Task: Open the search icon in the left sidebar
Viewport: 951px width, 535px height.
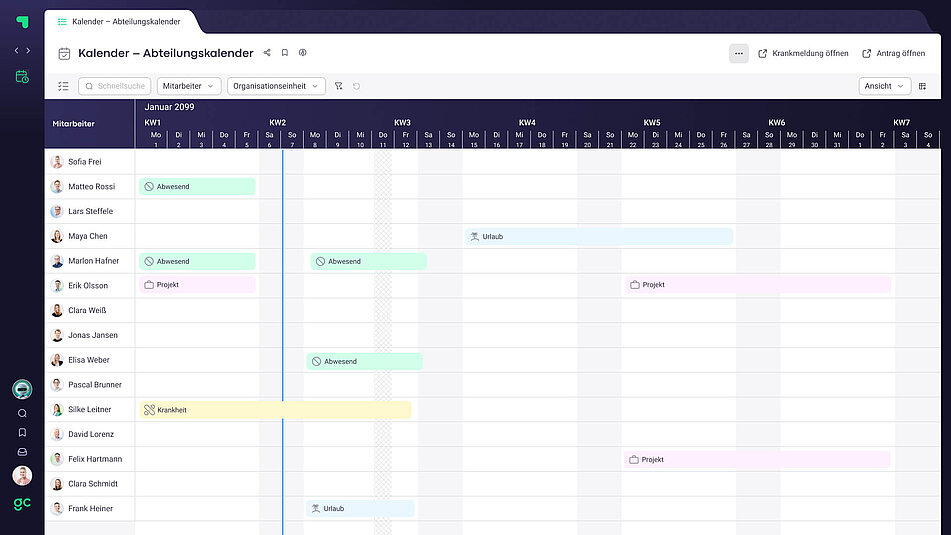Action: tap(22, 413)
